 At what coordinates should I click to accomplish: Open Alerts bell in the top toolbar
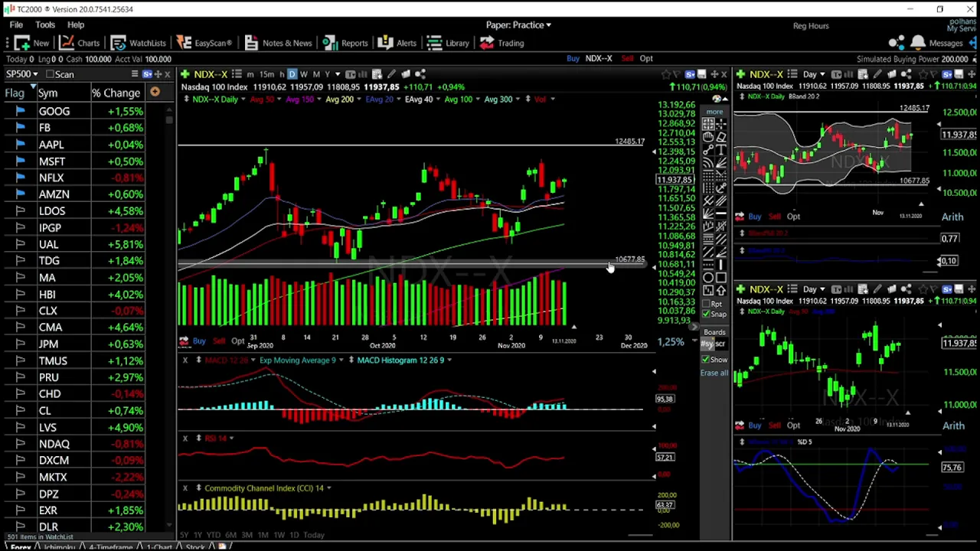[397, 43]
